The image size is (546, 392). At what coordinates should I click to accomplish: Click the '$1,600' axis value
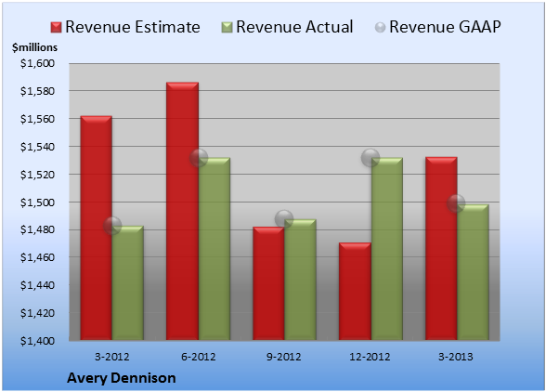[x=37, y=63]
